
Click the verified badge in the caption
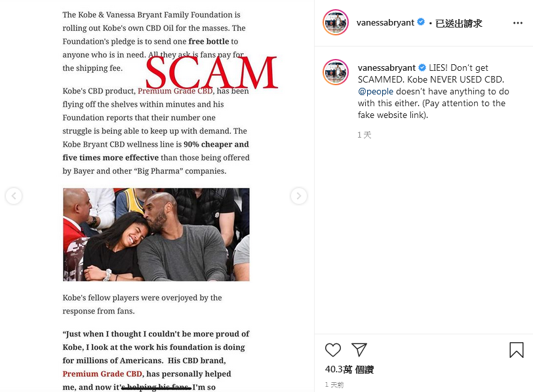click(x=422, y=68)
